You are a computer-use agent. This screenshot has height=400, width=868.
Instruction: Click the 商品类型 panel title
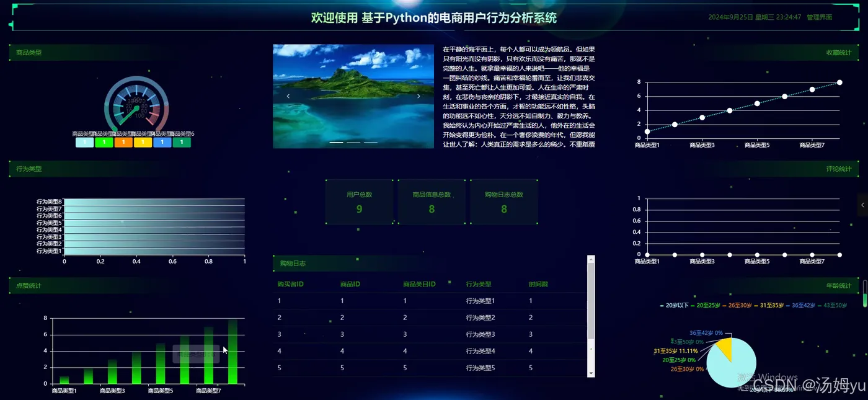pos(29,53)
